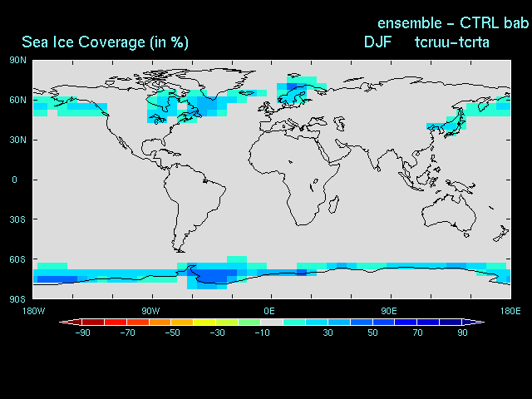Click the 'Sea Ice Coverage (in %)' title

[x=103, y=42]
